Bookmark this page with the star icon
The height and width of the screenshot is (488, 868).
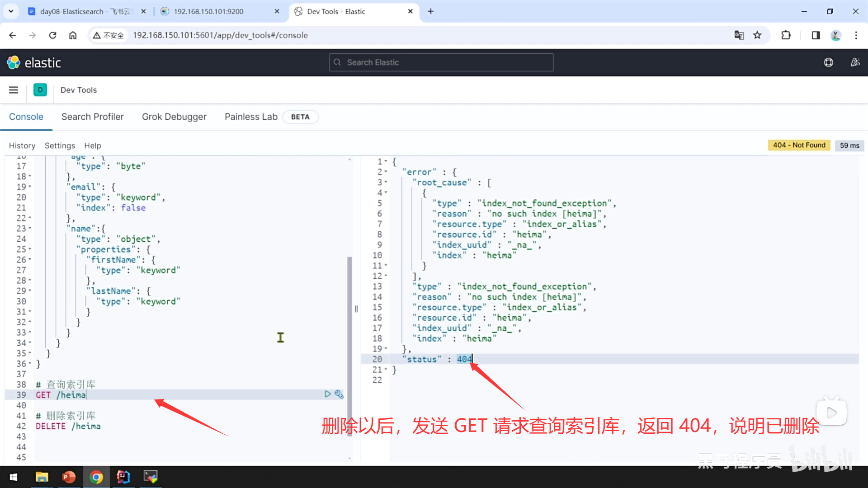click(757, 35)
